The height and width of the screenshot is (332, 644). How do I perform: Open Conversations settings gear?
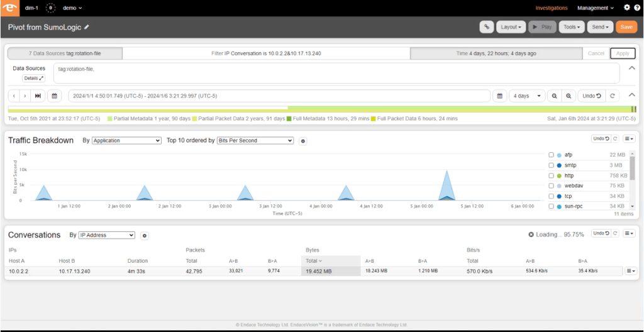pos(145,236)
